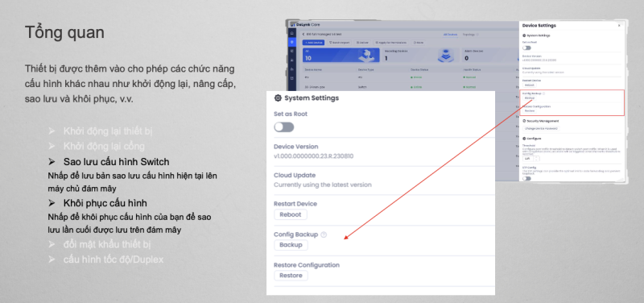This screenshot has height=303, width=644.
Task: Click the Security Management section icon
Action: tap(524, 122)
